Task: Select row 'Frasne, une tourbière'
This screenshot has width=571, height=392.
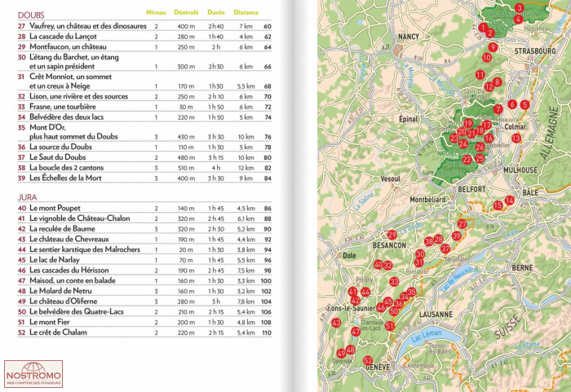Action: coord(144,107)
